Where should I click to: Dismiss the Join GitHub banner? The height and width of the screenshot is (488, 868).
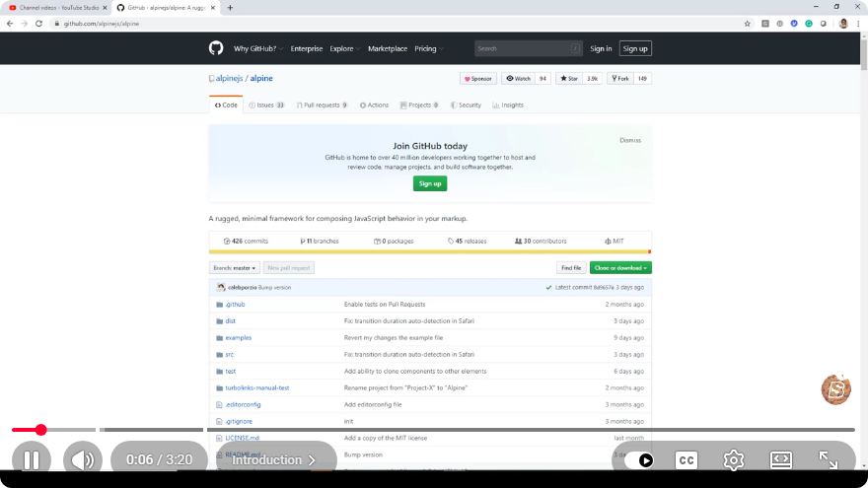click(x=630, y=140)
